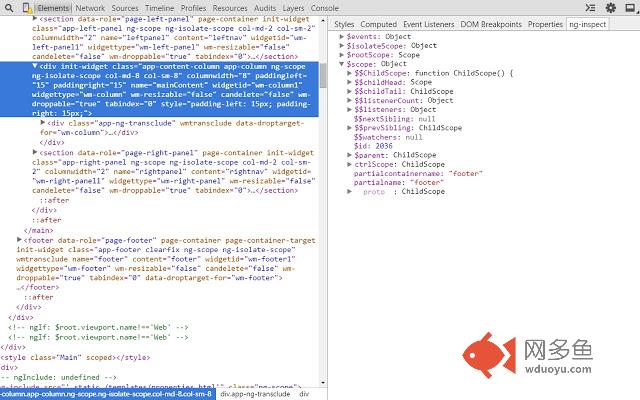This screenshot has width=640, height=400.
Task: Expand the app-ng-transclude div node
Action: [x=43, y=122]
